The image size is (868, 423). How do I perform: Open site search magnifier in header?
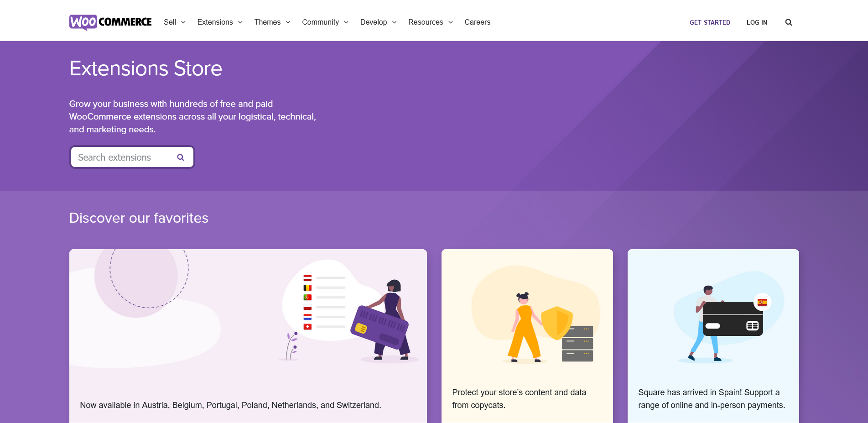coord(788,22)
